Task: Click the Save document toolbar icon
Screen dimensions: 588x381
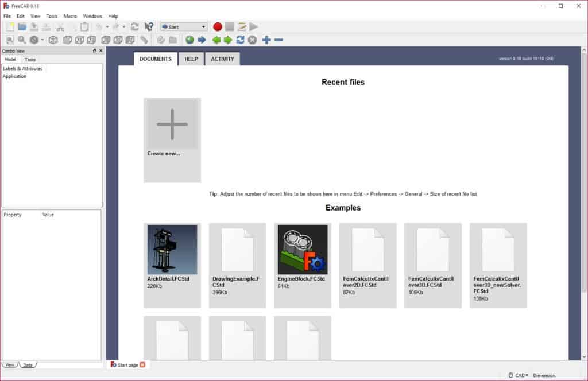Action: tap(34, 26)
